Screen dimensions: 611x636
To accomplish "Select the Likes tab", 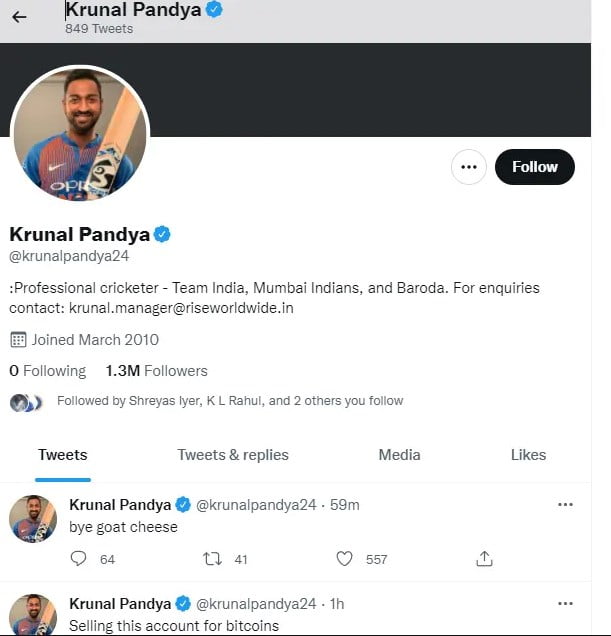I will pos(528,455).
